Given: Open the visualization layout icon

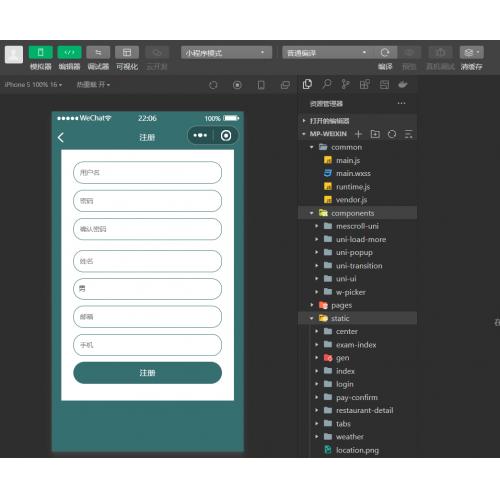Looking at the screenshot, I should click(x=127, y=53).
